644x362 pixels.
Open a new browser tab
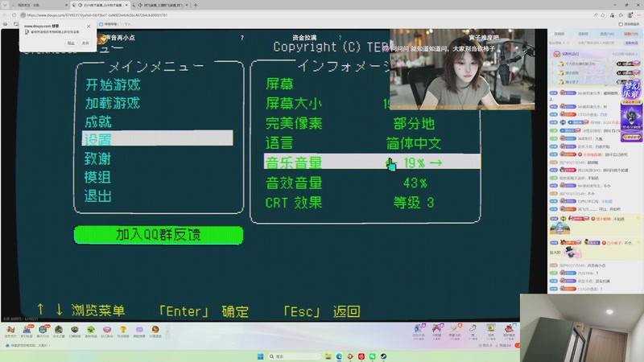[196, 5]
